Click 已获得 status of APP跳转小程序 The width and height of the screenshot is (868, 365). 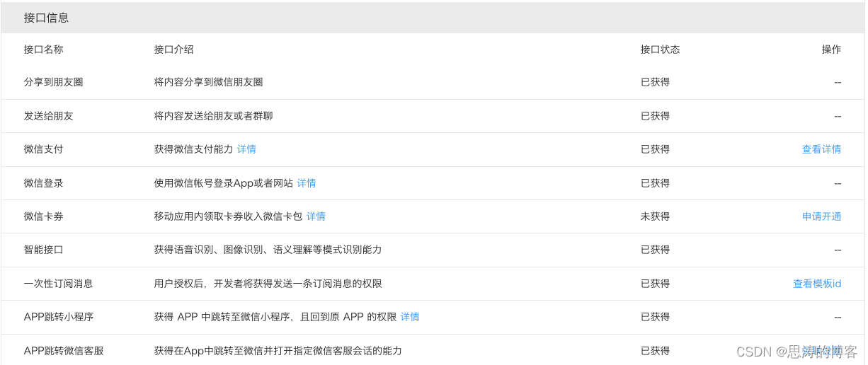pyautogui.click(x=655, y=317)
